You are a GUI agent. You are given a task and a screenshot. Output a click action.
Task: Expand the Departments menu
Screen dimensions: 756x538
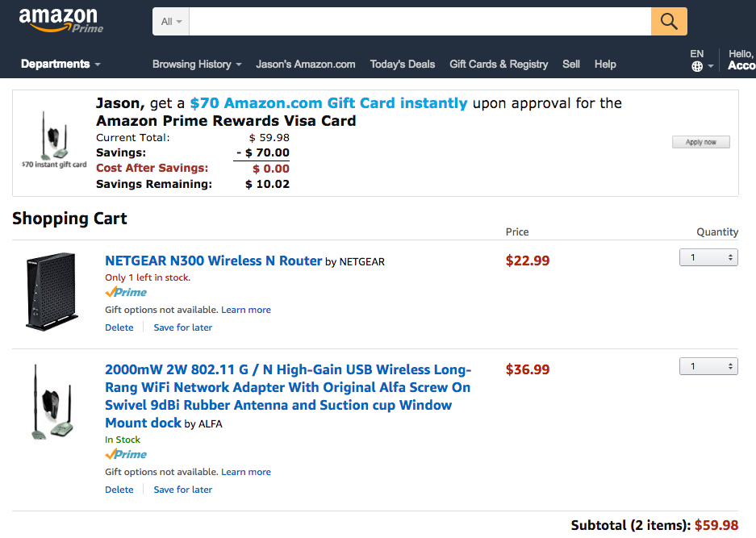(61, 65)
